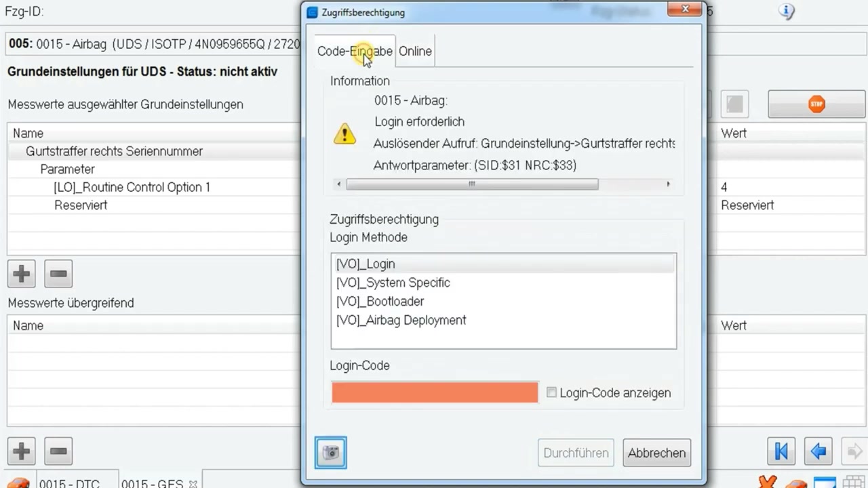Go back with the blue left arrow
The height and width of the screenshot is (488, 868).
(818, 451)
